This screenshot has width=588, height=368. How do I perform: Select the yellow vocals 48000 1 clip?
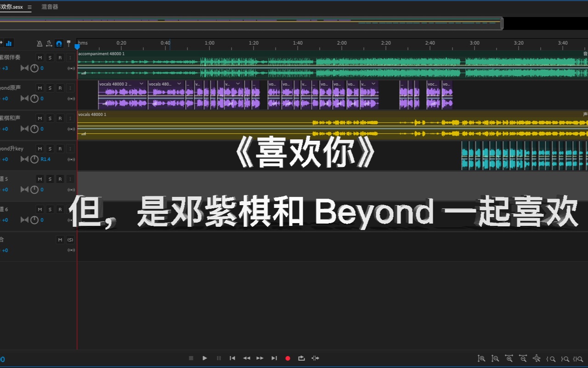tap(333, 125)
